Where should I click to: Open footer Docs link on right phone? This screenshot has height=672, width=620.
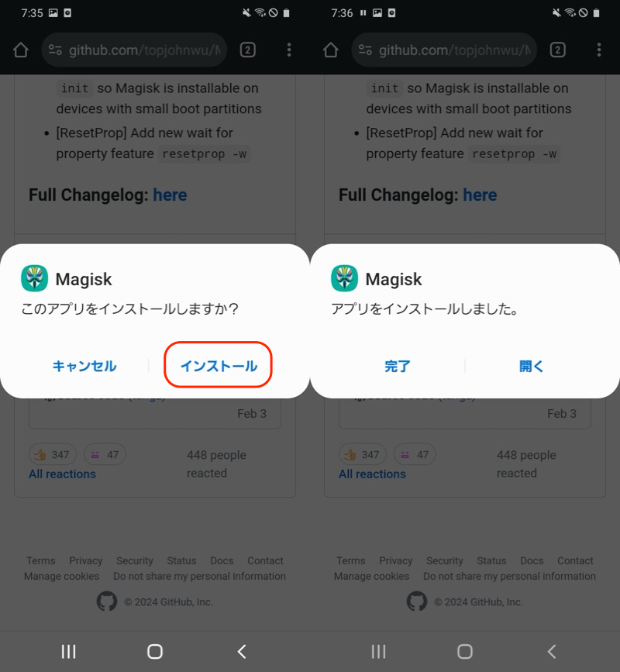(532, 560)
